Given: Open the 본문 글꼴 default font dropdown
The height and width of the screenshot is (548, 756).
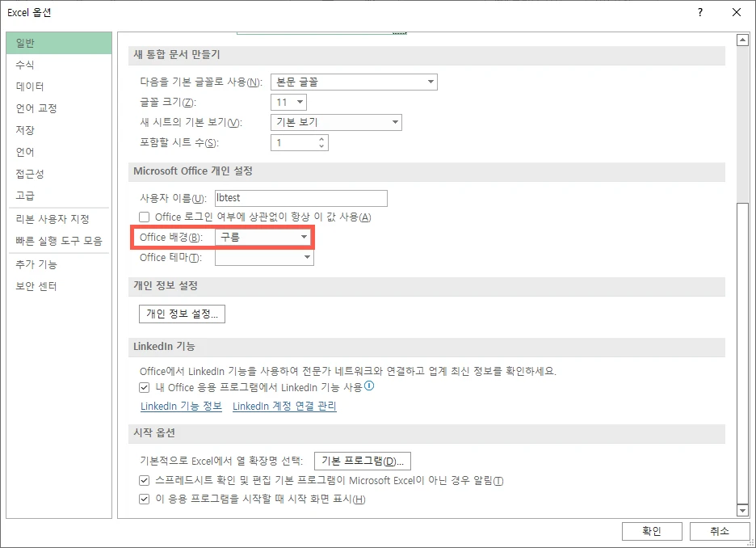Looking at the screenshot, I should [354, 82].
